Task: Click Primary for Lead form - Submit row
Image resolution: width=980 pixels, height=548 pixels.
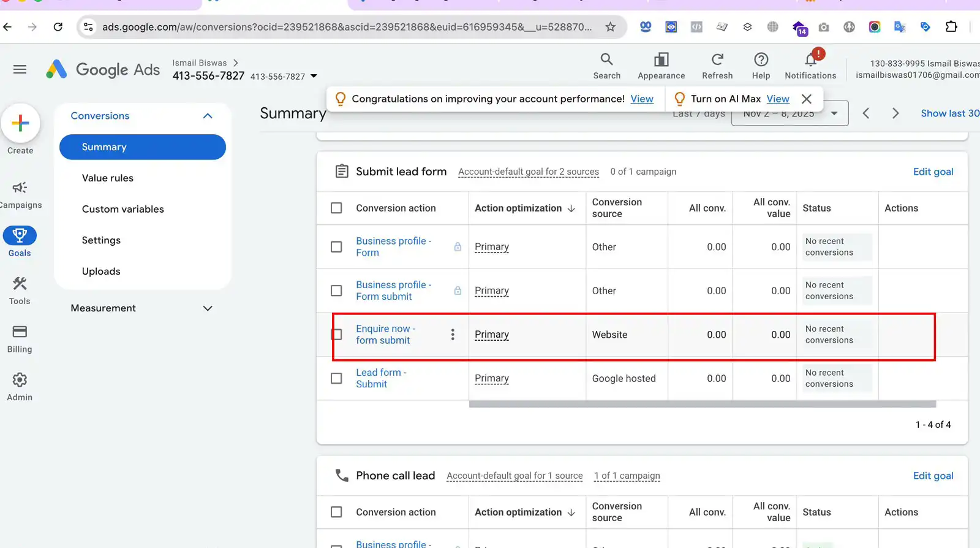Action: (492, 378)
